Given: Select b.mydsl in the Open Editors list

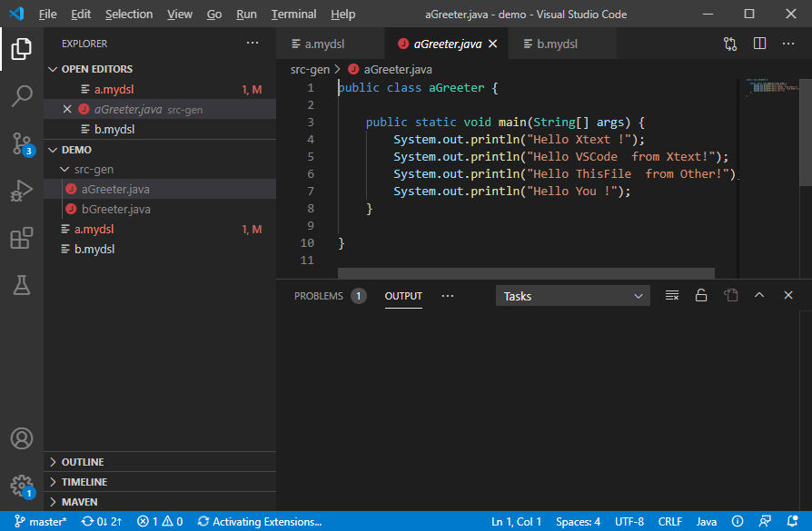Looking at the screenshot, I should (160, 130).
